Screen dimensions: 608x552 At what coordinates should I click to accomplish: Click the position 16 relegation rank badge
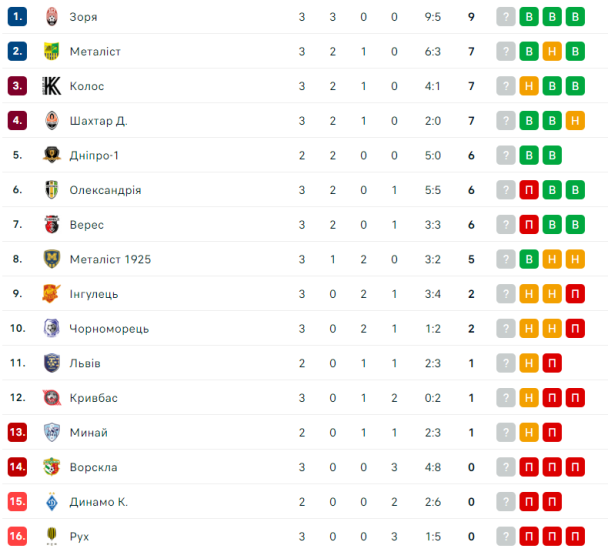[17, 536]
